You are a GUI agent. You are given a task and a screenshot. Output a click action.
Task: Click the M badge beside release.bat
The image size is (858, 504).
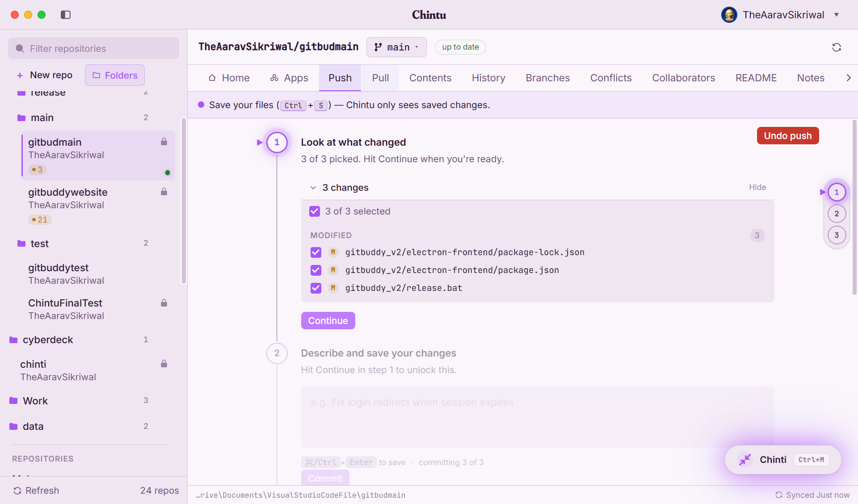(333, 288)
